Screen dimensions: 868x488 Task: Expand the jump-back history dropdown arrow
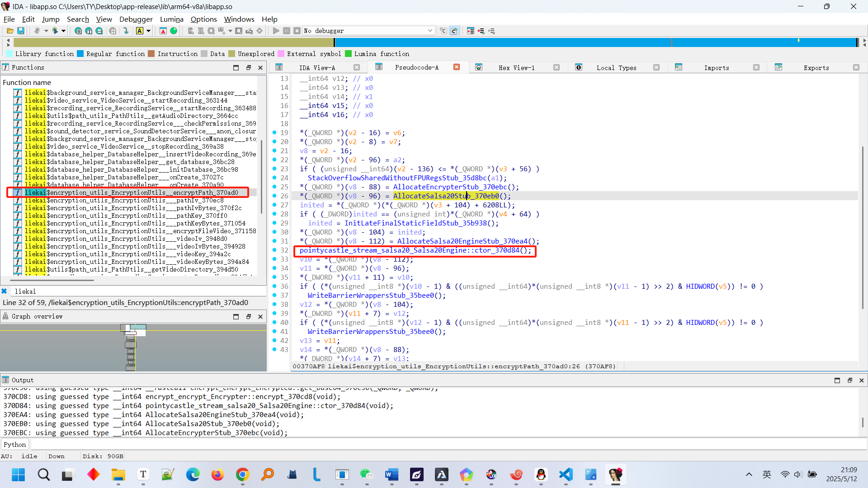46,31
